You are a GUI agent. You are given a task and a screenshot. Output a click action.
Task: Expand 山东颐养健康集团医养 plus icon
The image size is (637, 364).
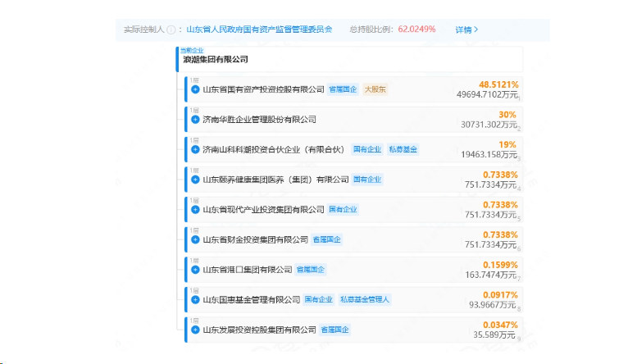[195, 180]
